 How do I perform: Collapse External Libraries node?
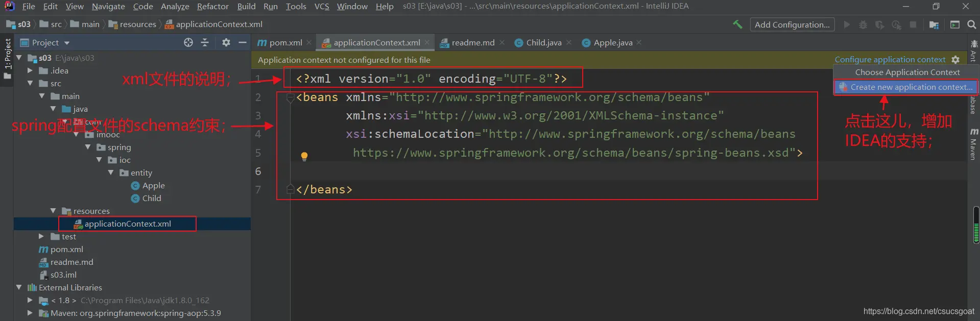[x=19, y=287]
